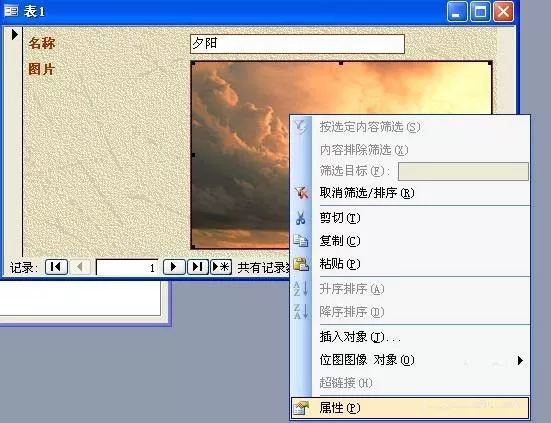Viewport: 551px width, 423px height.
Task: Click the scissors cut icon
Action: 300,218
